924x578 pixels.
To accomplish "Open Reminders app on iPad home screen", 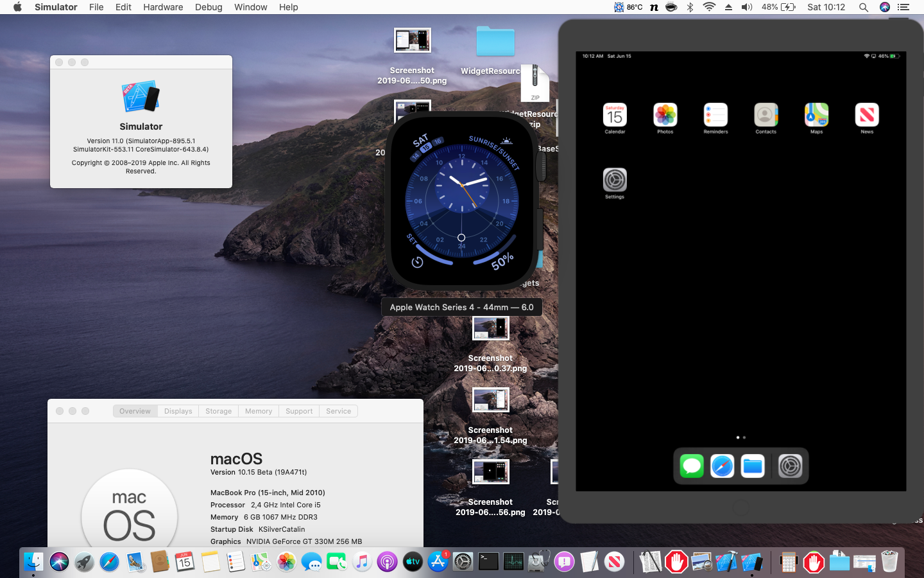I will [x=715, y=115].
